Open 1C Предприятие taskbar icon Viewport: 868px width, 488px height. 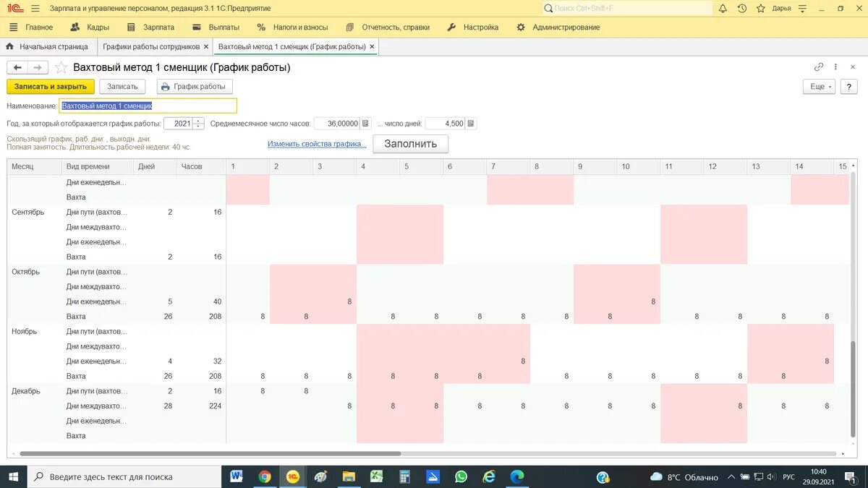pyautogui.click(x=293, y=476)
